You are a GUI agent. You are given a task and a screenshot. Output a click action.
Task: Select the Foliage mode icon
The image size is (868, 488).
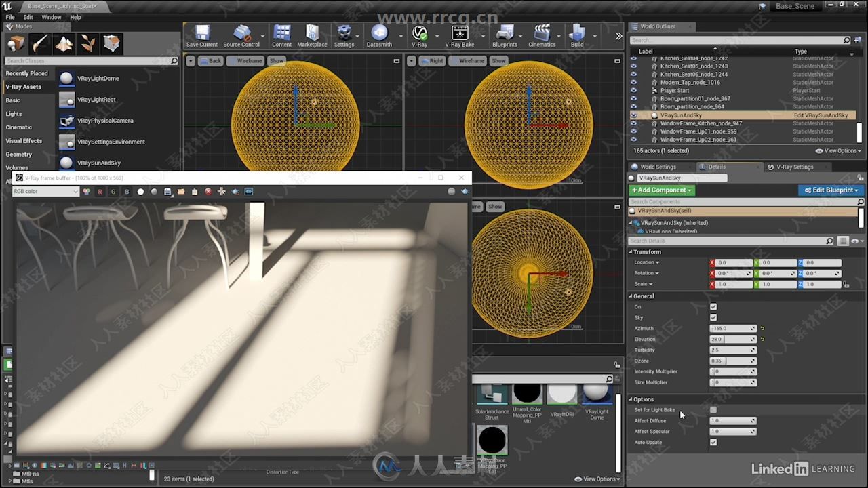[x=87, y=43]
